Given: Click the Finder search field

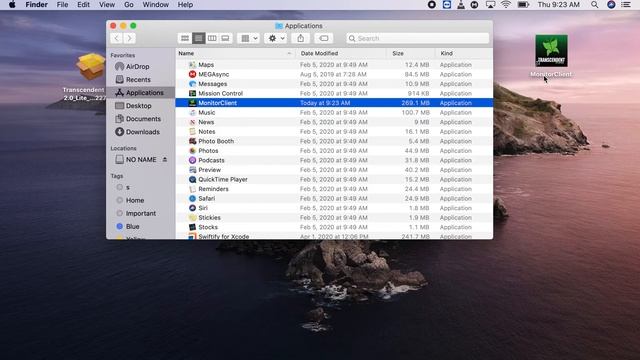Looking at the screenshot, I should pos(418,38).
